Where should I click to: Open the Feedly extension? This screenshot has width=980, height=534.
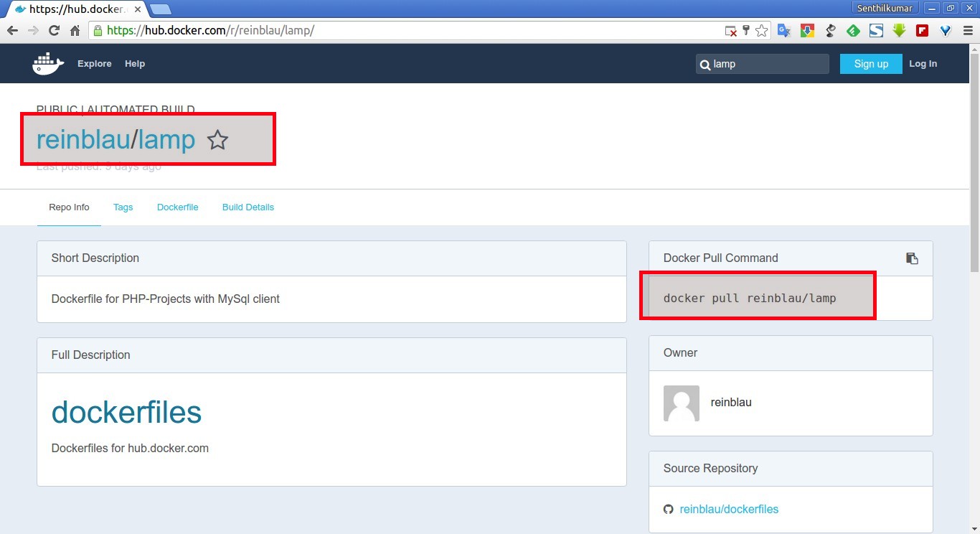coord(853,31)
